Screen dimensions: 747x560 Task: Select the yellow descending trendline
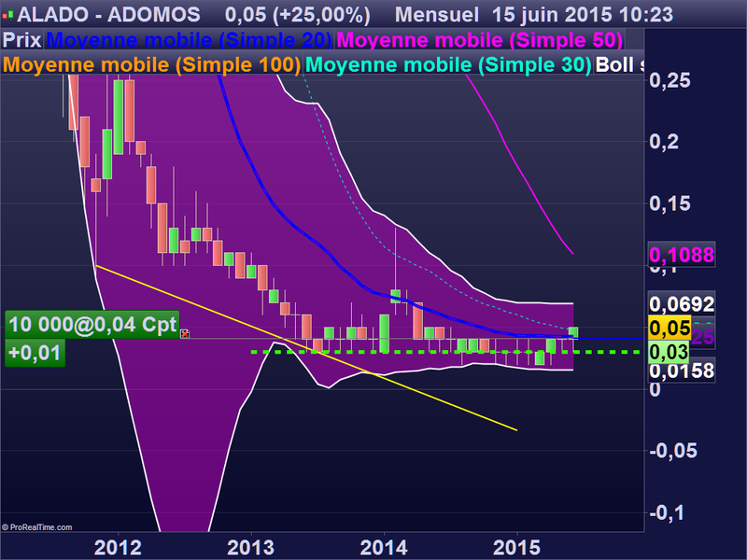[x=306, y=348]
